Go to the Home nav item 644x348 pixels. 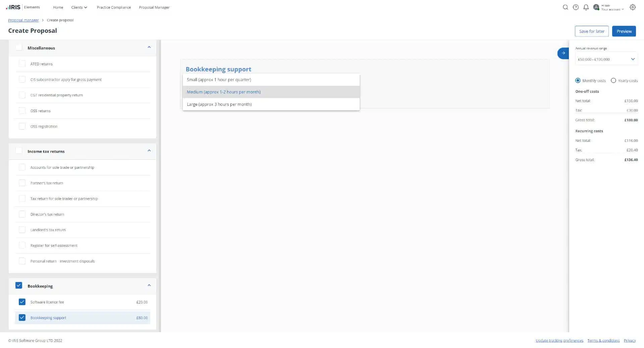(58, 7)
